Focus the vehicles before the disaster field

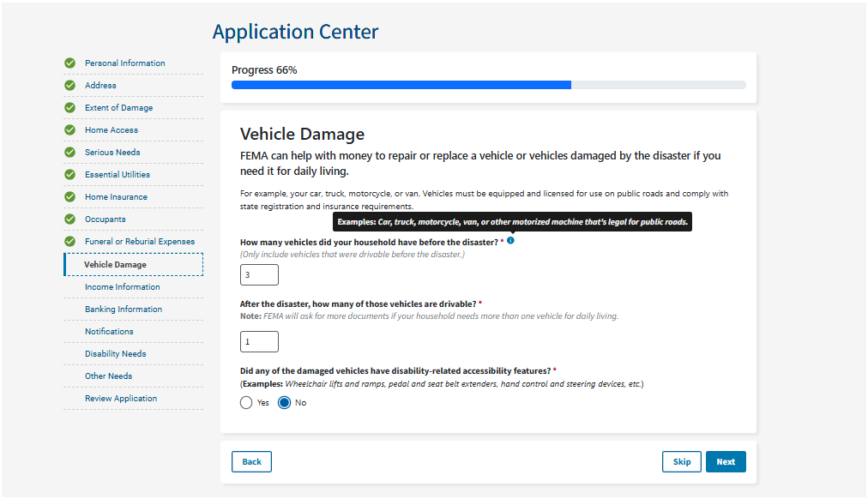(x=259, y=275)
